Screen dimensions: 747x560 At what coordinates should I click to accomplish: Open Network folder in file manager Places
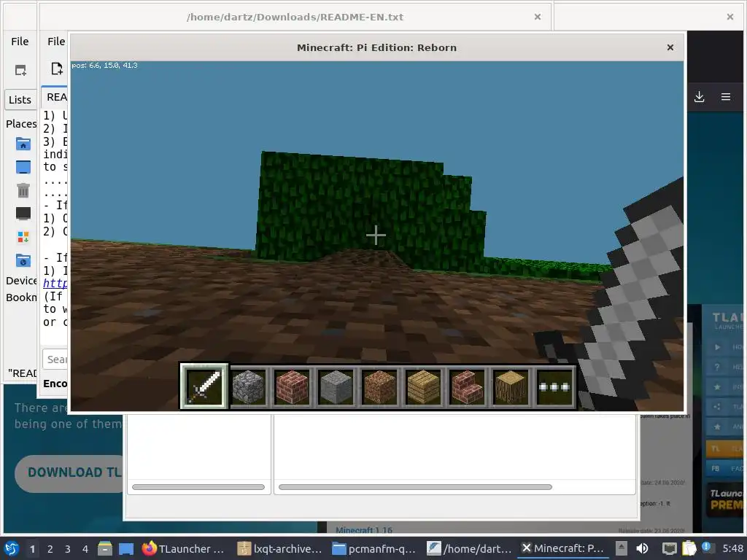pos(23,260)
